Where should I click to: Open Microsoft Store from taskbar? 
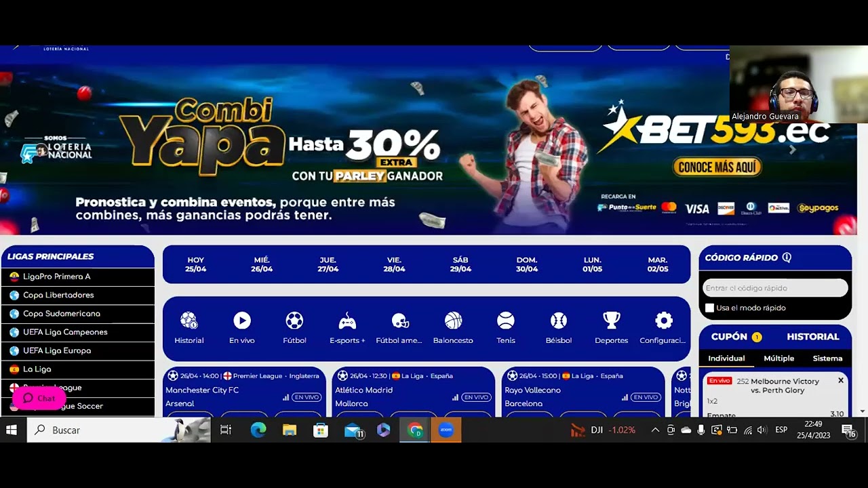[321, 430]
